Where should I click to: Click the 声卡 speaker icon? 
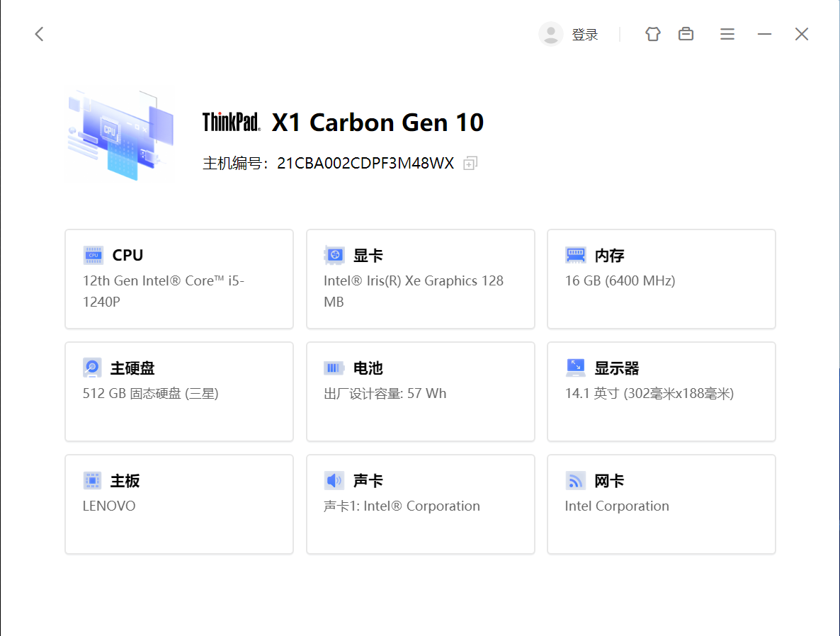[334, 481]
